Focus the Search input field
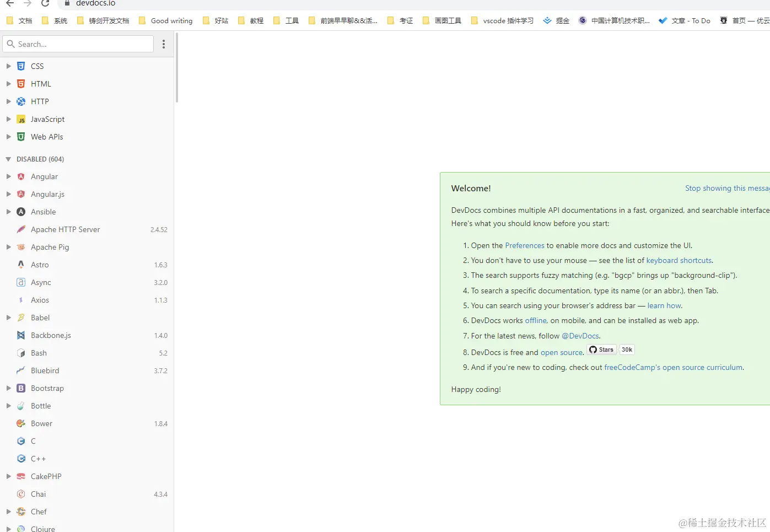770x532 pixels. pyautogui.click(x=78, y=44)
